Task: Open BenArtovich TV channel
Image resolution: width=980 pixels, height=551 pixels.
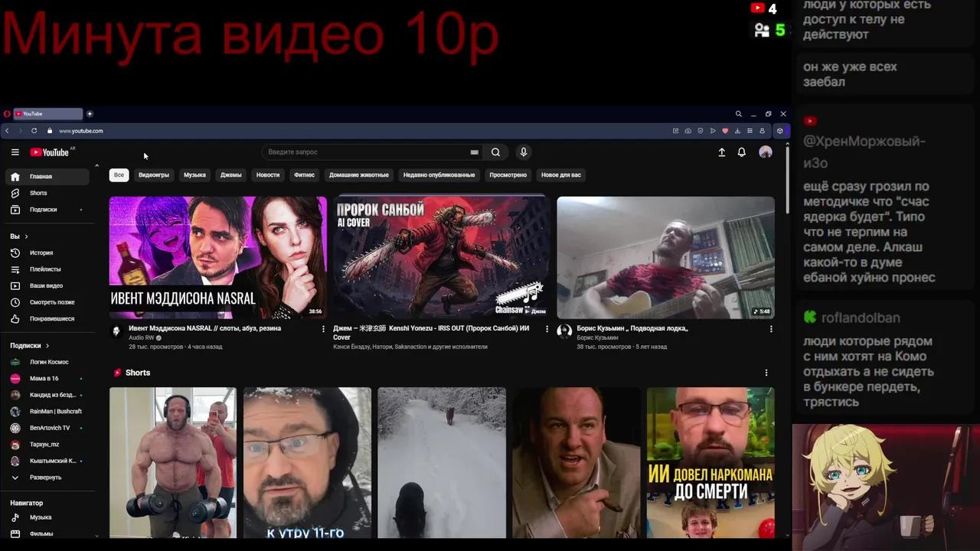Action: (x=47, y=428)
